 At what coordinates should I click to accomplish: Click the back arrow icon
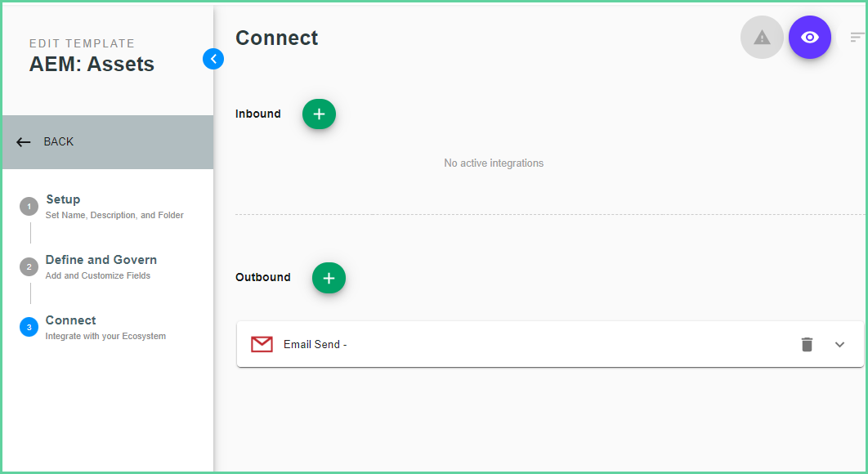click(23, 142)
